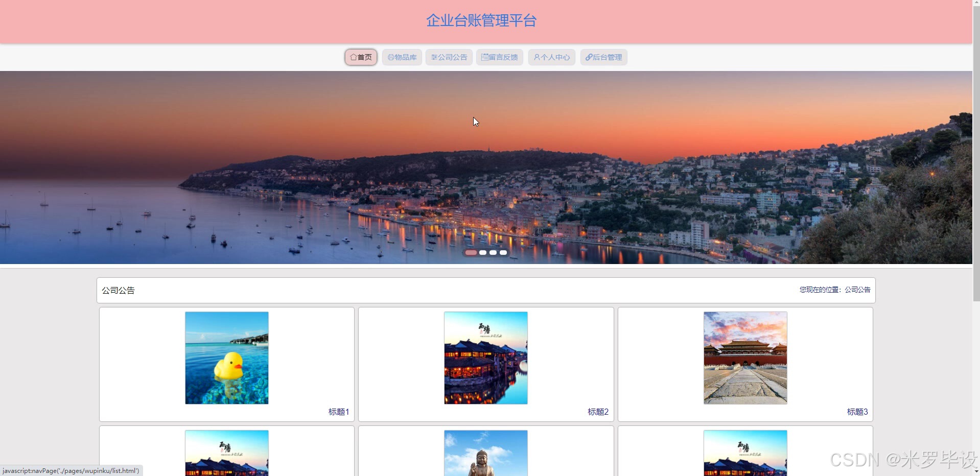Open the 物品库 navigation tab
The width and height of the screenshot is (980, 476).
coord(402,57)
